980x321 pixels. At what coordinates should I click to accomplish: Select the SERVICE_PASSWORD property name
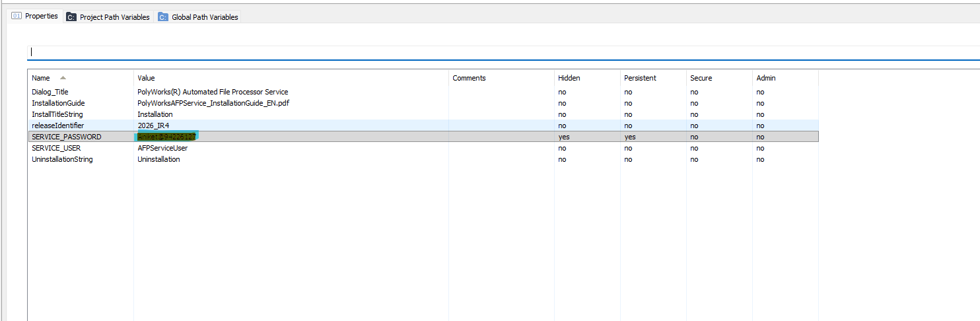[x=67, y=137]
